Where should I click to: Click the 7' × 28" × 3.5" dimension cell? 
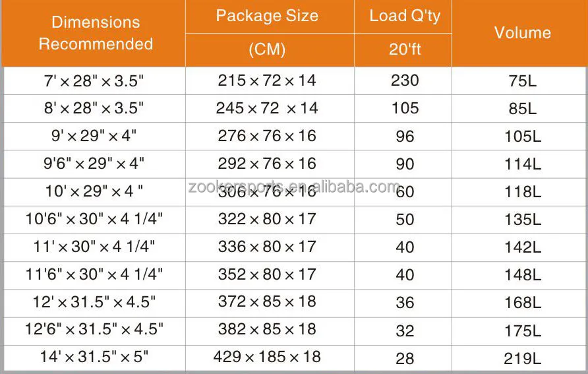(x=94, y=80)
